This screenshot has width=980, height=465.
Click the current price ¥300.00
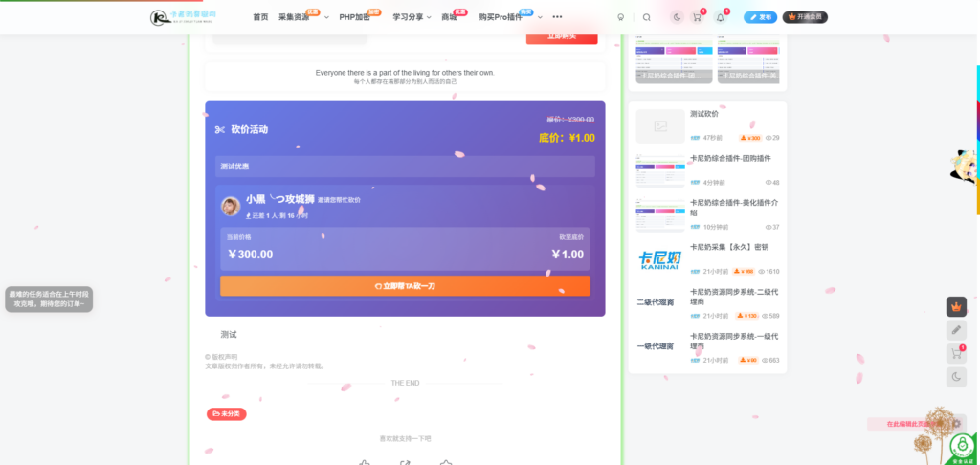tap(250, 255)
